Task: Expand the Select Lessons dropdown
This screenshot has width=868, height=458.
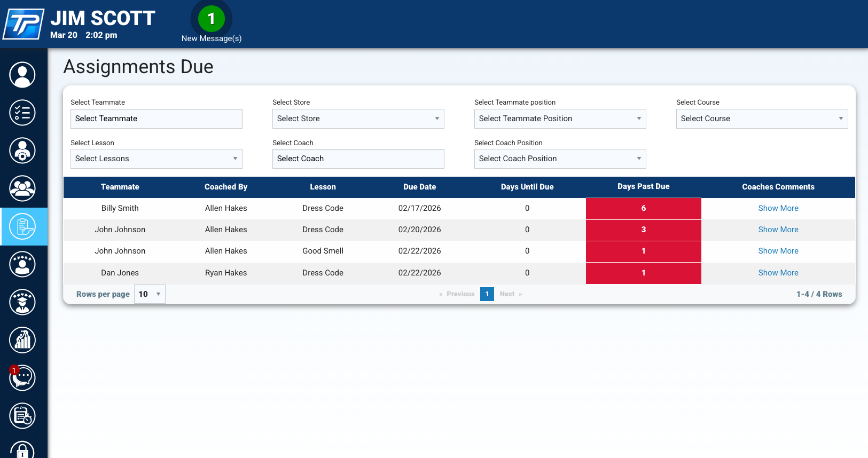Action: point(157,159)
